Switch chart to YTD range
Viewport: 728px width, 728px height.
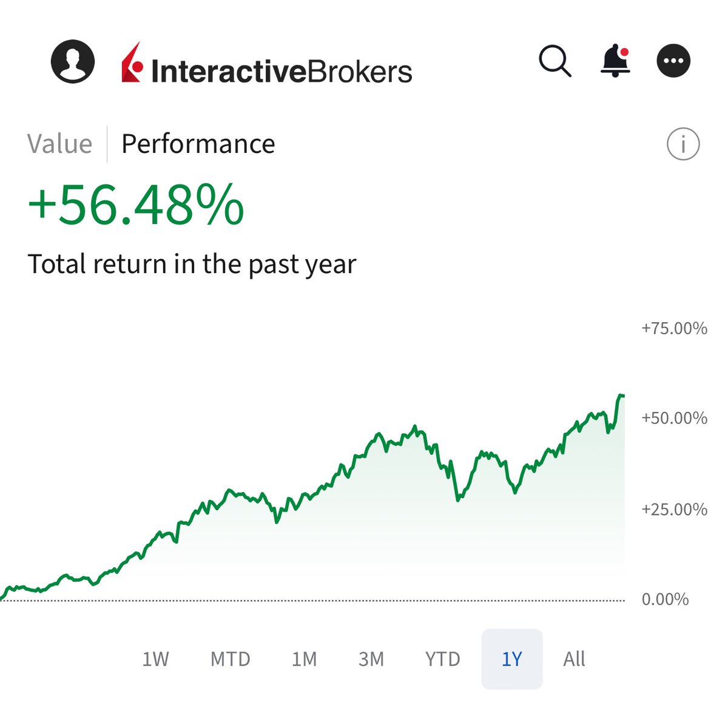click(x=442, y=659)
